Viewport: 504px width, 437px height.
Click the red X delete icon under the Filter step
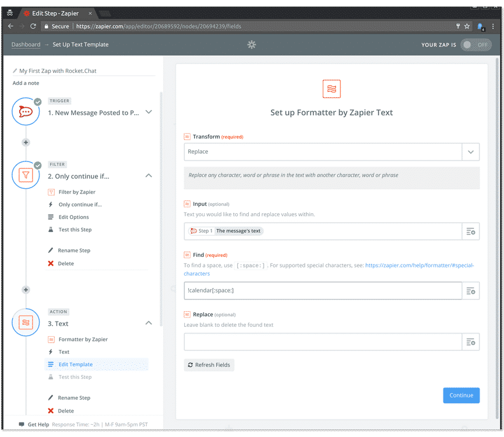coord(51,263)
